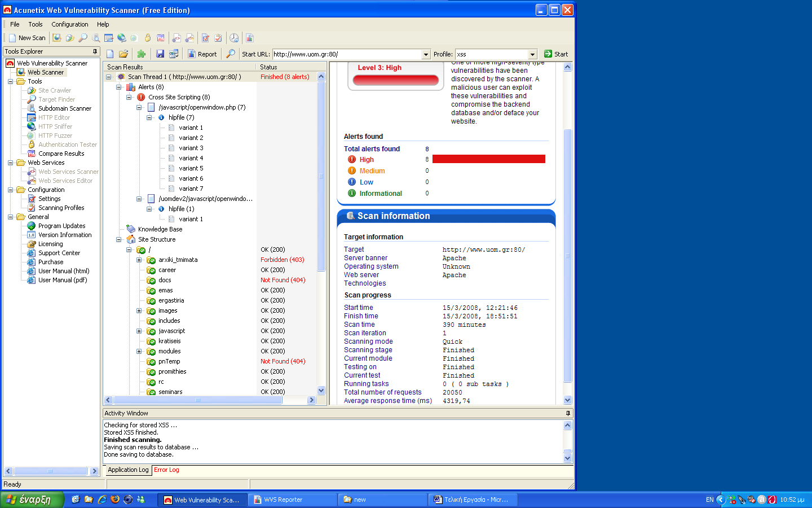Screen dimensions: 812x508
Task: Switch to WVS Reporter in taskbar
Action: click(292, 500)
